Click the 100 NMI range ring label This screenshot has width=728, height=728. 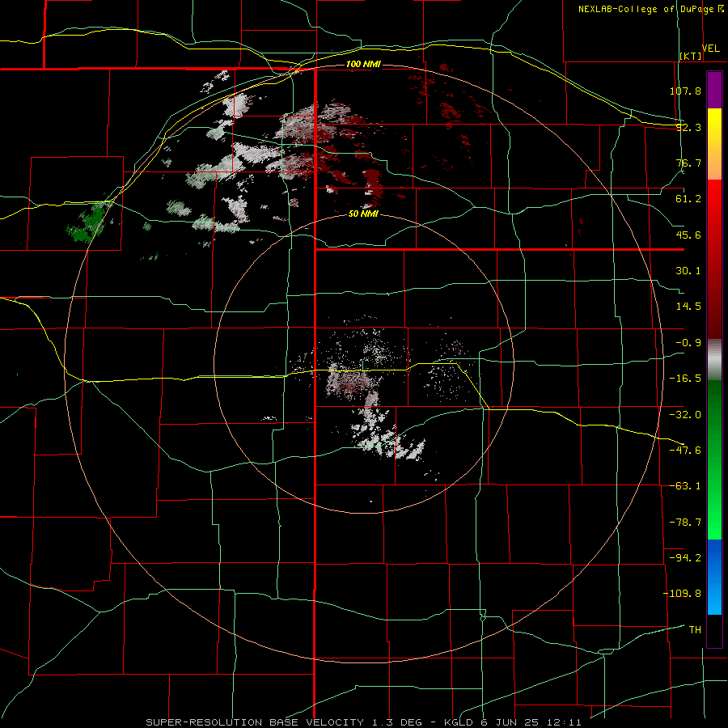click(363, 64)
